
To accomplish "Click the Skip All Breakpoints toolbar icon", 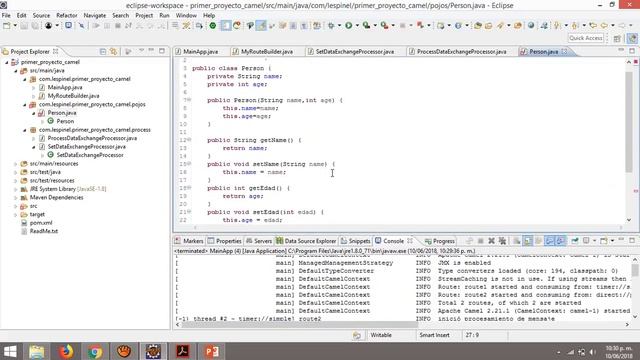I will pyautogui.click(x=82, y=26).
